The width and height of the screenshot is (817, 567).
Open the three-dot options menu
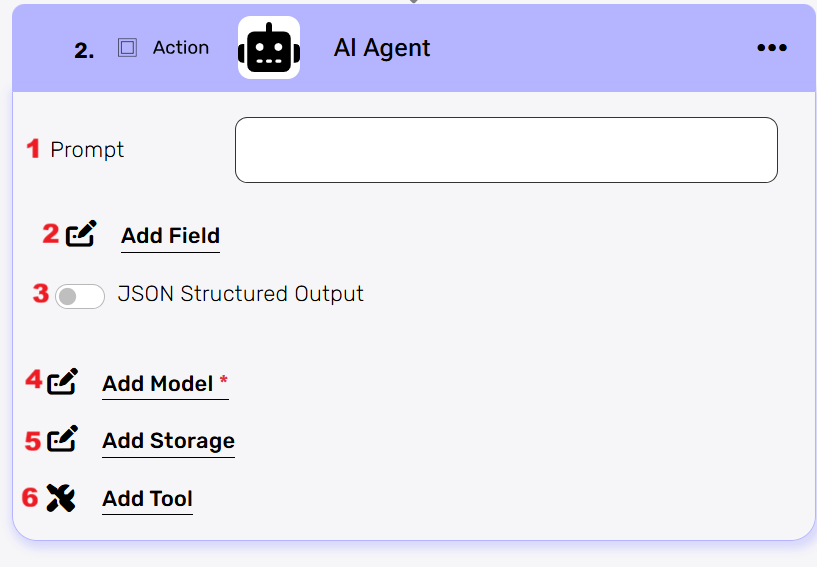(x=771, y=48)
